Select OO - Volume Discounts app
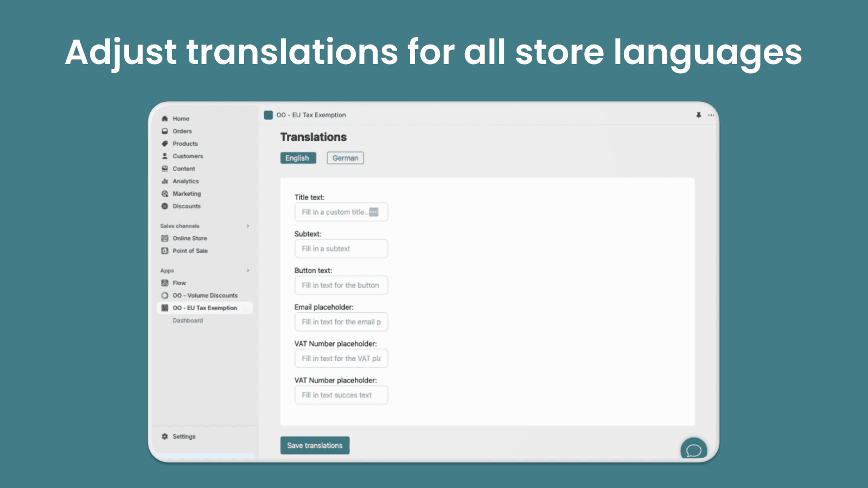Image resolution: width=868 pixels, height=488 pixels. [x=205, y=296]
